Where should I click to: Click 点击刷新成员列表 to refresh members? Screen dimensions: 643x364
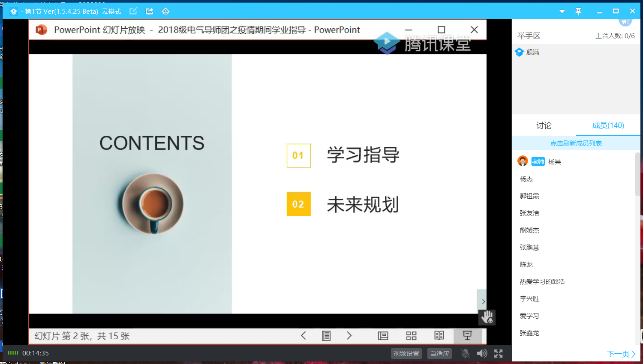coord(576,143)
